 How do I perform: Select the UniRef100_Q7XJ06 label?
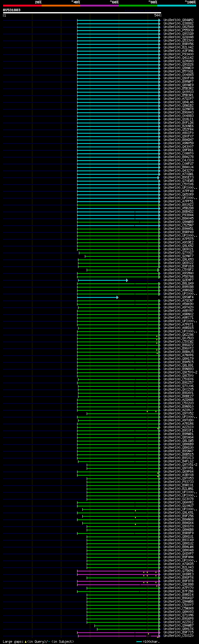(x=178, y=386)
